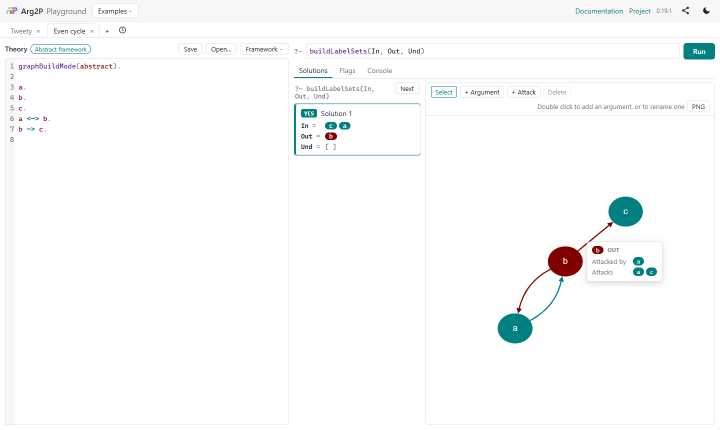Export graph as PNG
The image size is (720, 430).
tap(698, 107)
